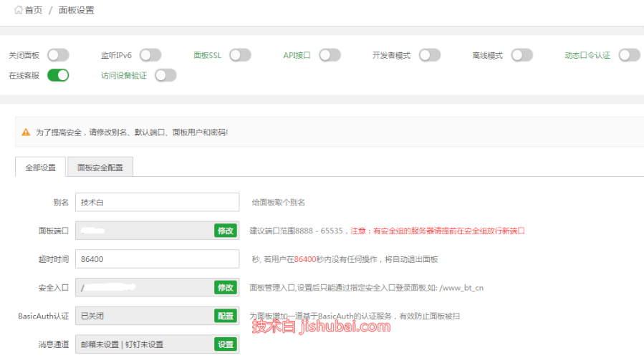Image resolution: width=644 pixels, height=358 pixels.
Task: Click the text 给面板取个别名
Action: coord(279,203)
